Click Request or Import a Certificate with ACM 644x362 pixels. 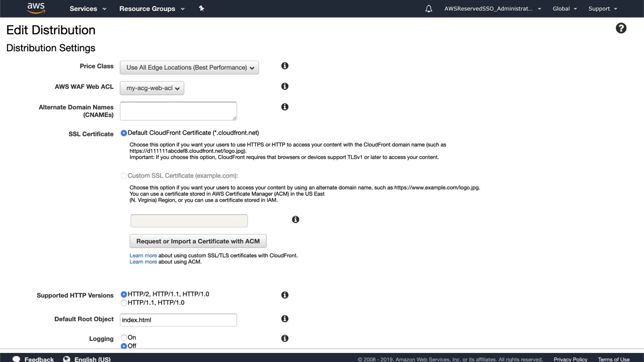click(198, 241)
